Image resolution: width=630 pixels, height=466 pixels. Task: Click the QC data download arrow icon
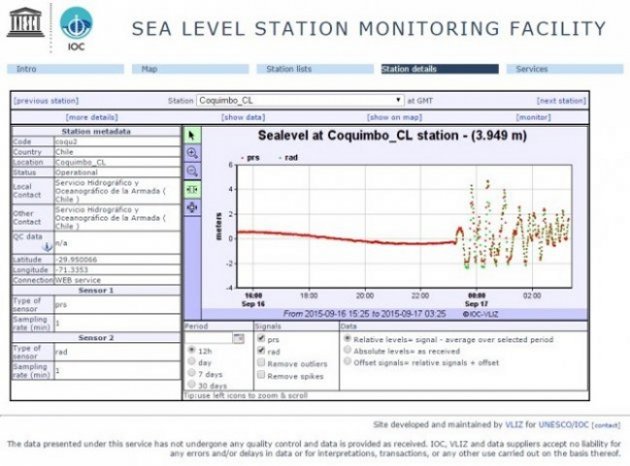click(x=45, y=246)
